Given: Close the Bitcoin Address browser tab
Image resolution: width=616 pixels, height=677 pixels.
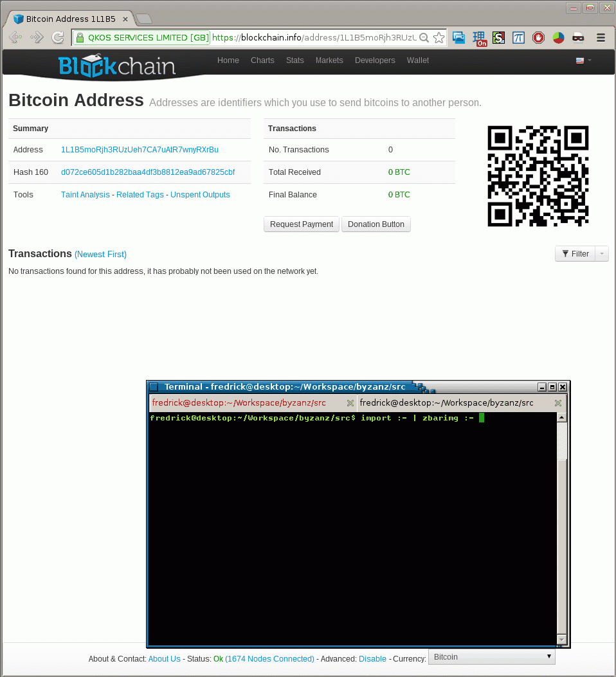Looking at the screenshot, I should pos(125,19).
